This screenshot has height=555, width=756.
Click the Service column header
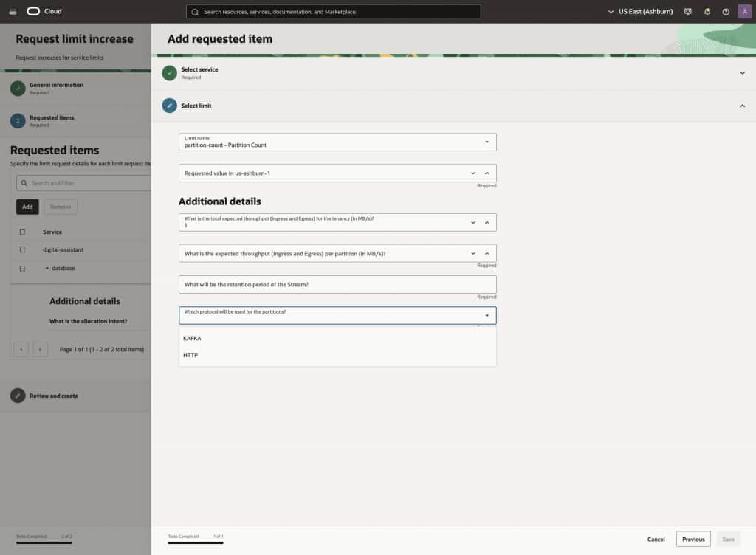click(x=52, y=232)
